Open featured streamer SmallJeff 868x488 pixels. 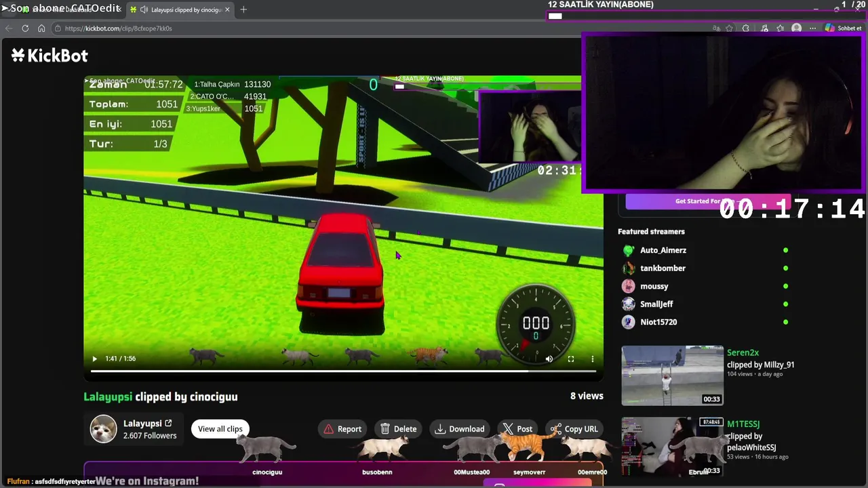(656, 304)
